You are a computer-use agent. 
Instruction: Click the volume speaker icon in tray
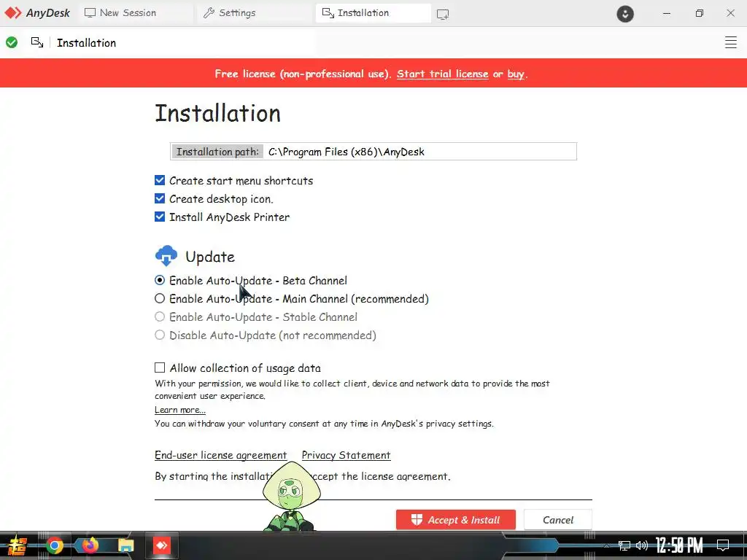coord(642,545)
